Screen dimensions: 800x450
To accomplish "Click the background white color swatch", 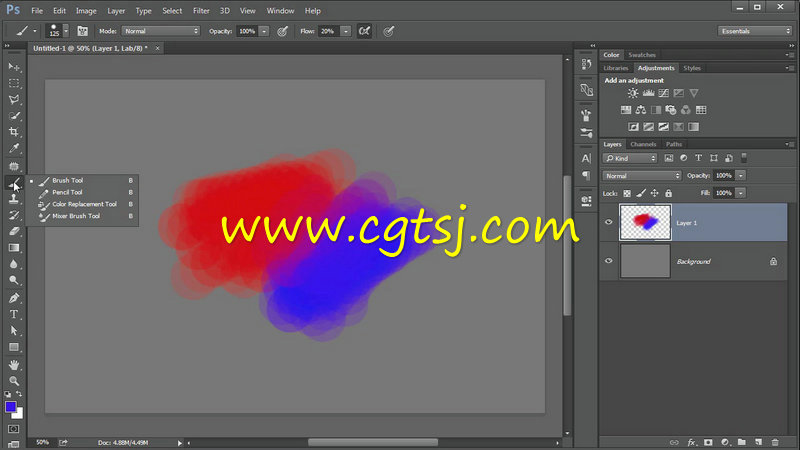I will pyautogui.click(x=19, y=414).
